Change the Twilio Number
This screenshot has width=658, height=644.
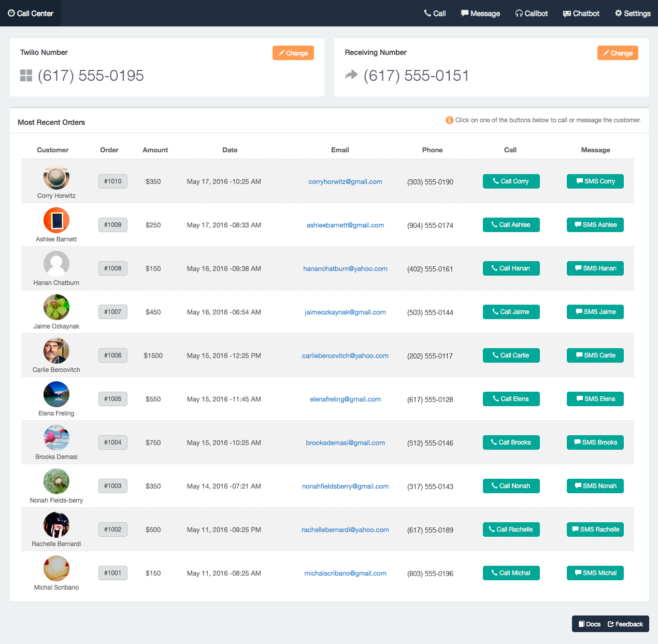[x=293, y=53]
